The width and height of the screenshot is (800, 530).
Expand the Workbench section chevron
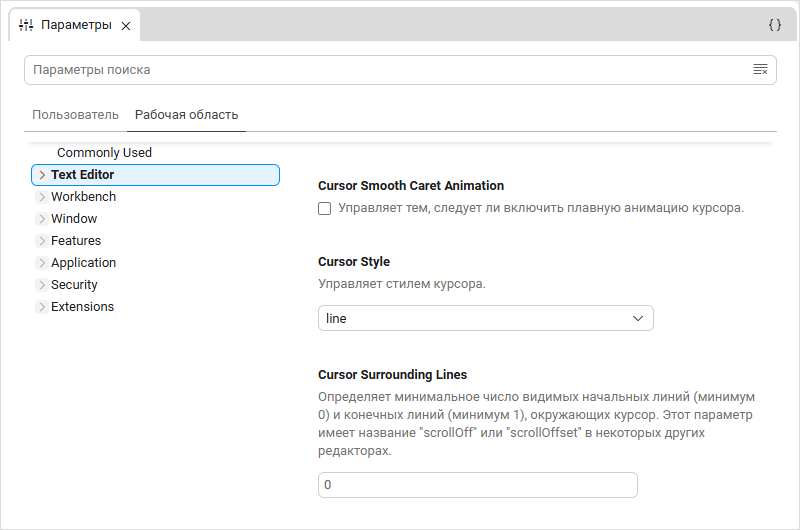click(x=42, y=197)
